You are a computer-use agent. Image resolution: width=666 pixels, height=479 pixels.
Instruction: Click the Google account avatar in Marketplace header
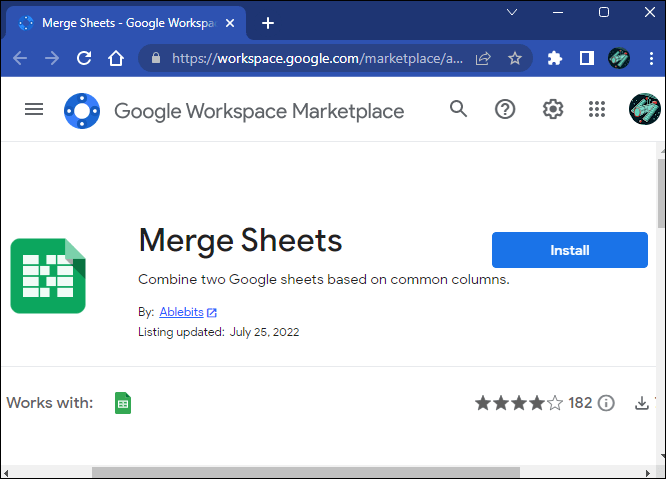coord(644,110)
